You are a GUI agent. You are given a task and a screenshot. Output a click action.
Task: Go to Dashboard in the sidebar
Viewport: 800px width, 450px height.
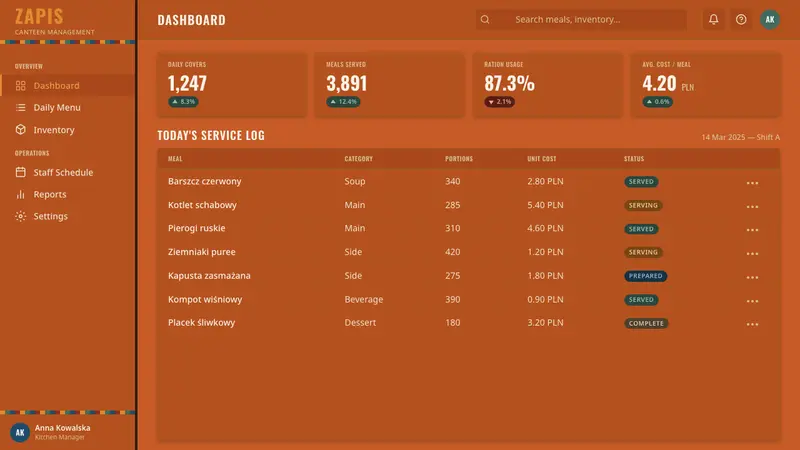pos(67,86)
